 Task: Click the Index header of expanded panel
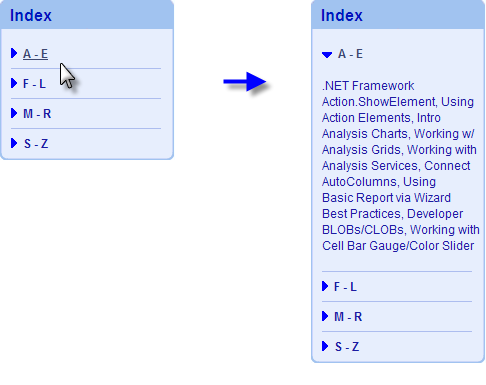click(342, 15)
